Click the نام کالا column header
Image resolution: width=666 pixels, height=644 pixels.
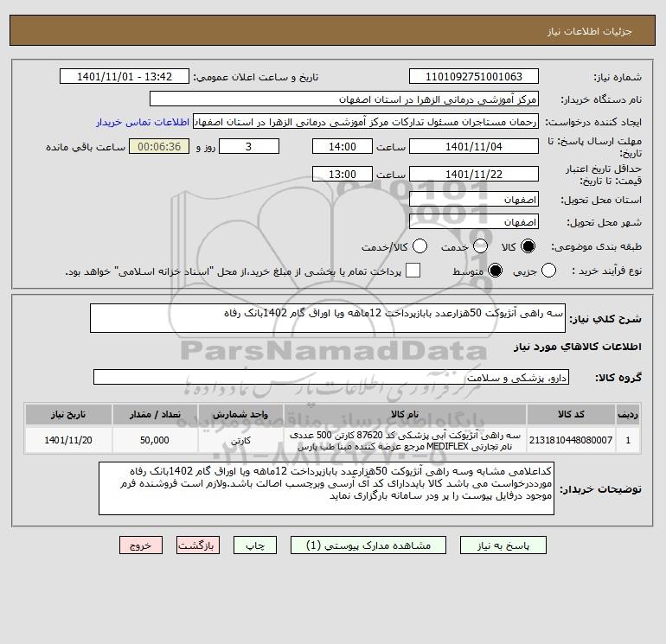(x=405, y=414)
